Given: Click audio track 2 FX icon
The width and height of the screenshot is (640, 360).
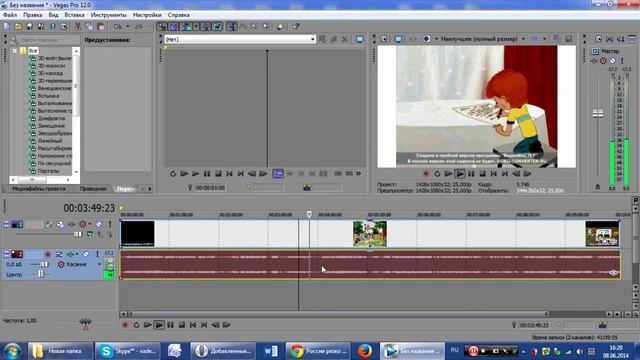Looking at the screenshot, I should pos(70,254).
